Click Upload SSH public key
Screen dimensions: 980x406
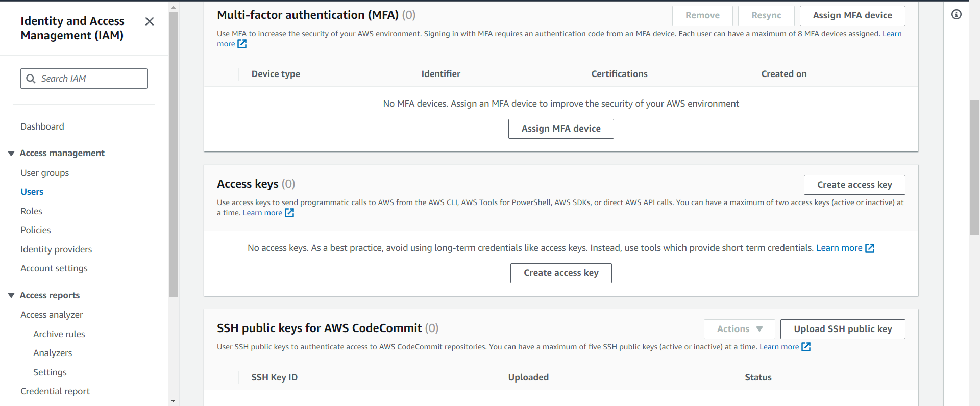tap(843, 329)
